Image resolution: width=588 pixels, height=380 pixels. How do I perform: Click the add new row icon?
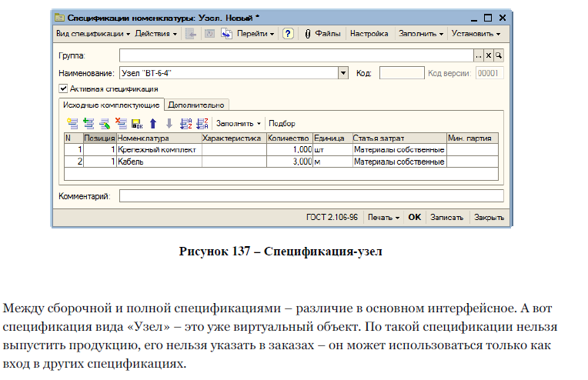tap(72, 123)
